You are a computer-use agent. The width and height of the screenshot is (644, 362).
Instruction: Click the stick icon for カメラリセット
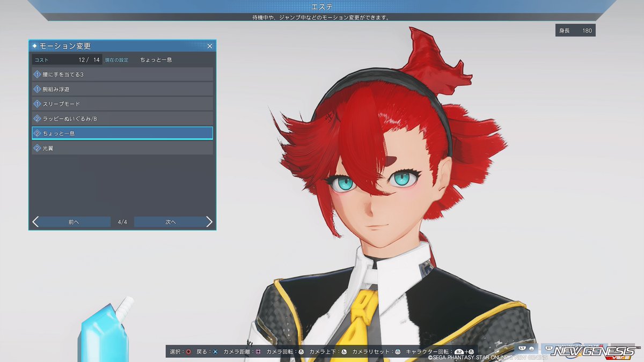click(x=398, y=352)
